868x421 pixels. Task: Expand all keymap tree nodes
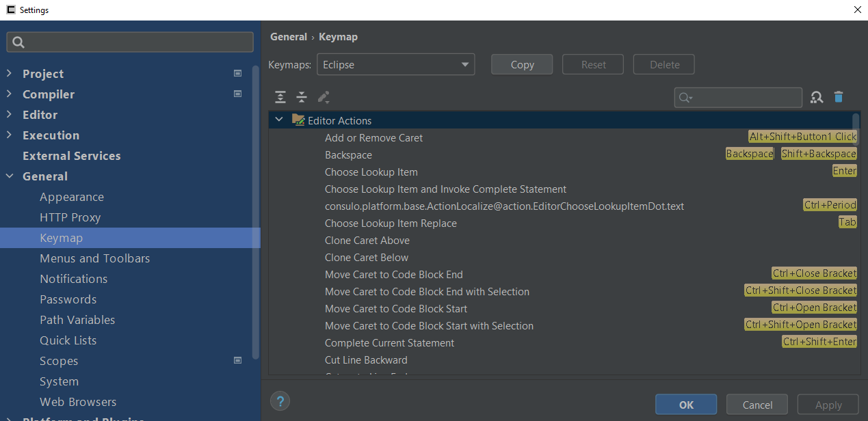pyautogui.click(x=280, y=97)
